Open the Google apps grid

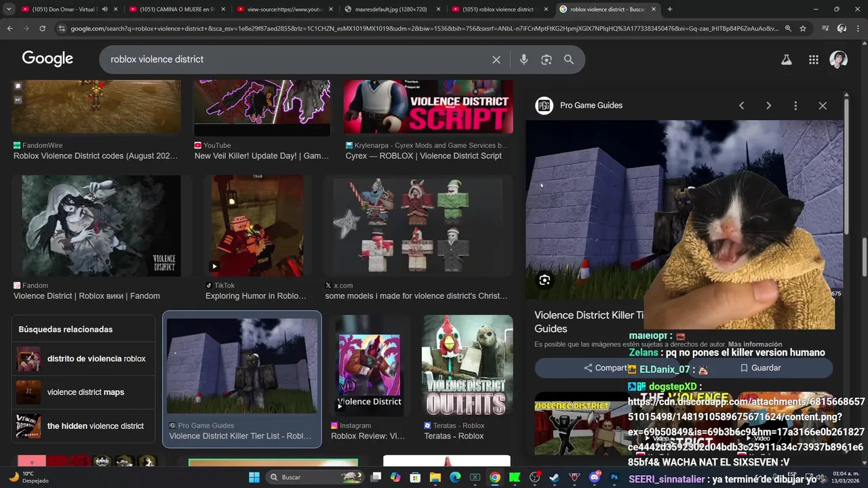pyautogui.click(x=814, y=60)
